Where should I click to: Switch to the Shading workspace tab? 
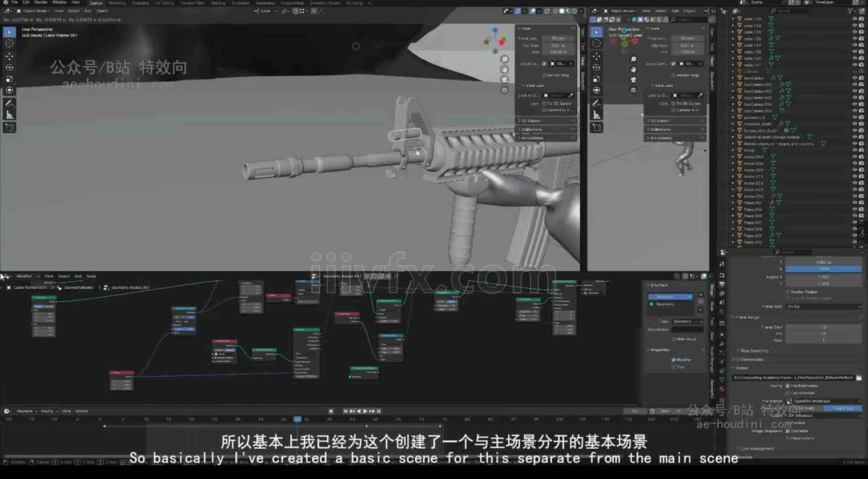pos(218,3)
